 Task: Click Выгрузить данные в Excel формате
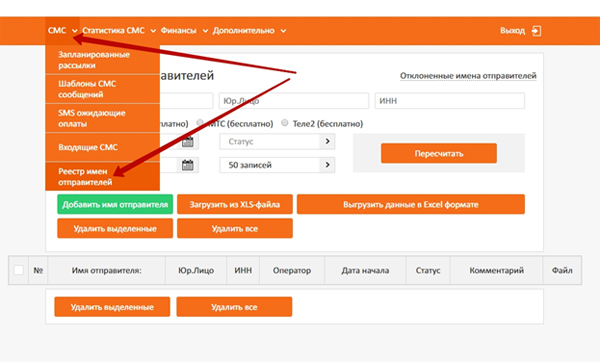411,204
